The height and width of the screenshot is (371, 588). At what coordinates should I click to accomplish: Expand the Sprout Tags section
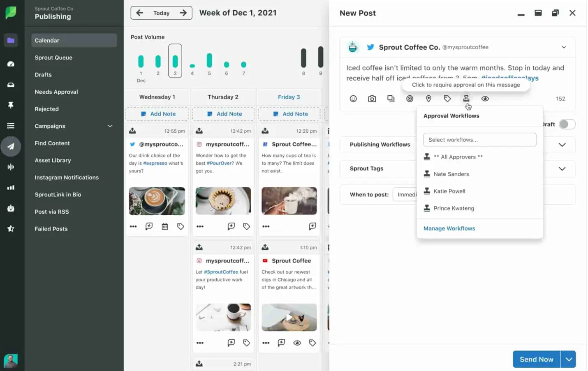tap(562, 168)
